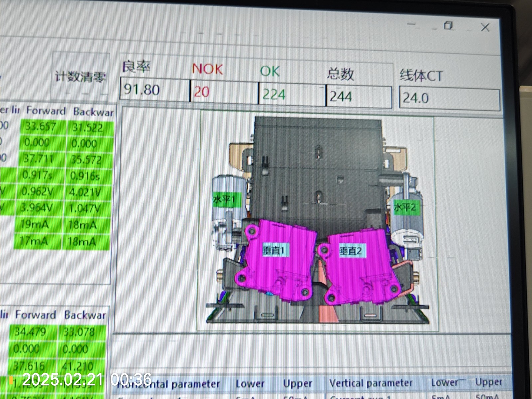Click the NOK count field showing 20

pos(224,92)
